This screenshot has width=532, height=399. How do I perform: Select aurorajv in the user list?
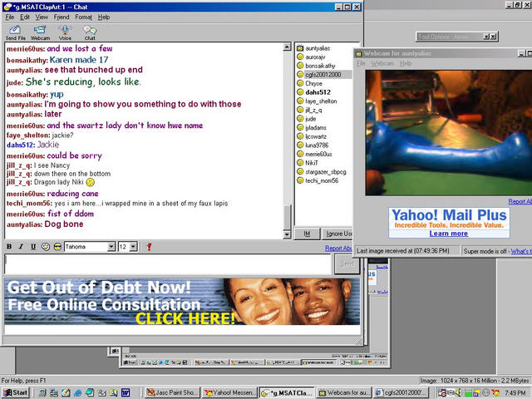pos(315,57)
